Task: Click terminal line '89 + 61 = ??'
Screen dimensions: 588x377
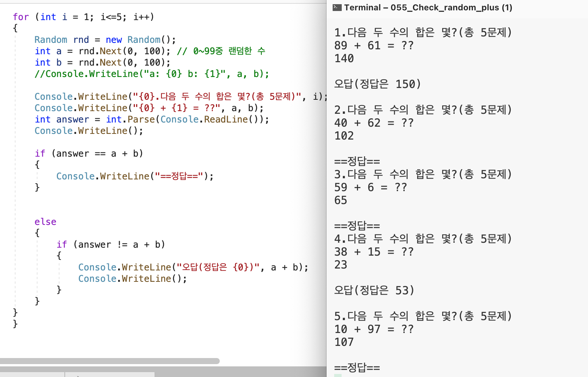Action: pos(374,46)
